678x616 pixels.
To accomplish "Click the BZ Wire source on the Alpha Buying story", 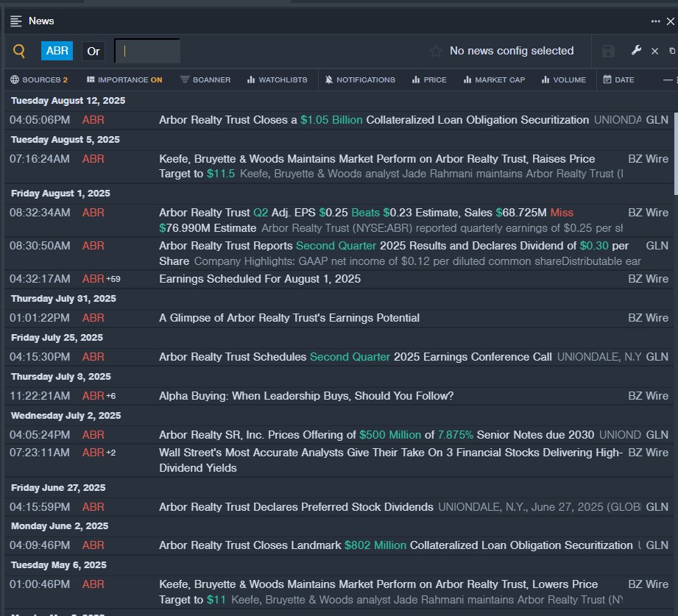I will click(648, 395).
